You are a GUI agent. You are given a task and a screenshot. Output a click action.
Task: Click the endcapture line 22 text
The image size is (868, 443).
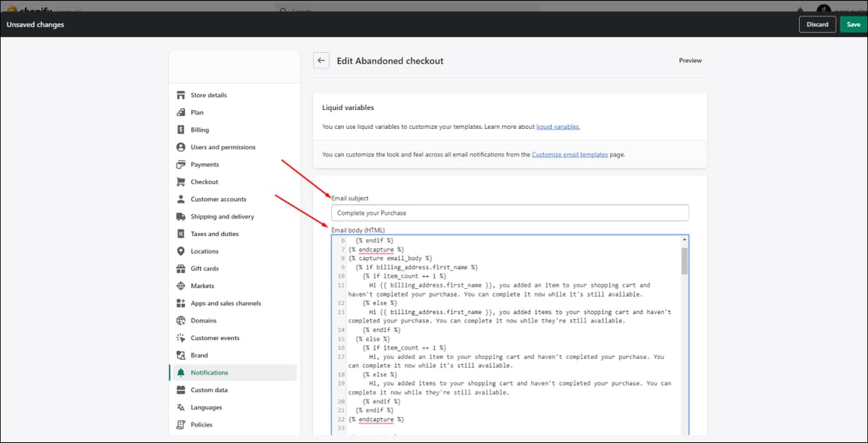[x=376, y=419]
